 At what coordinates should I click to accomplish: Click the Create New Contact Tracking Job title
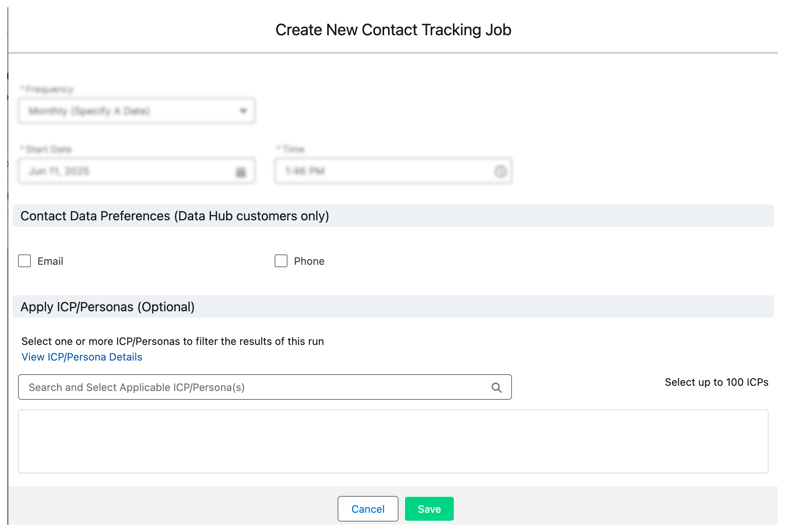coord(393,30)
